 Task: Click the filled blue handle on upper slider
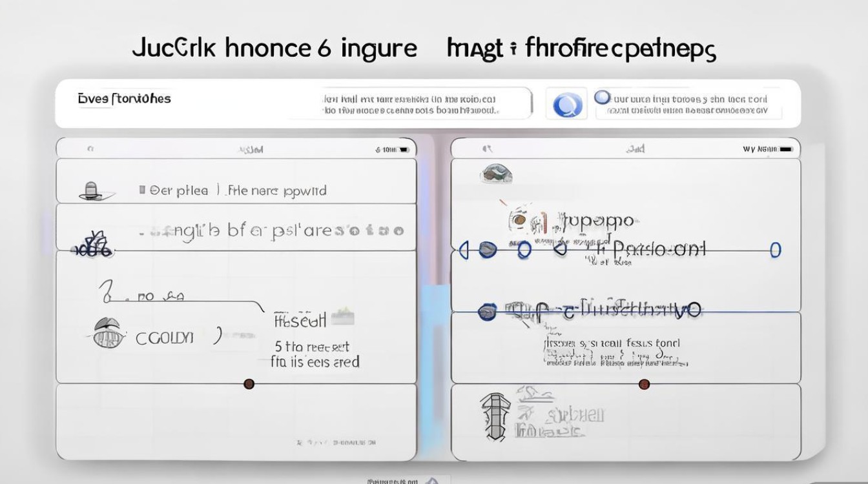(x=488, y=250)
